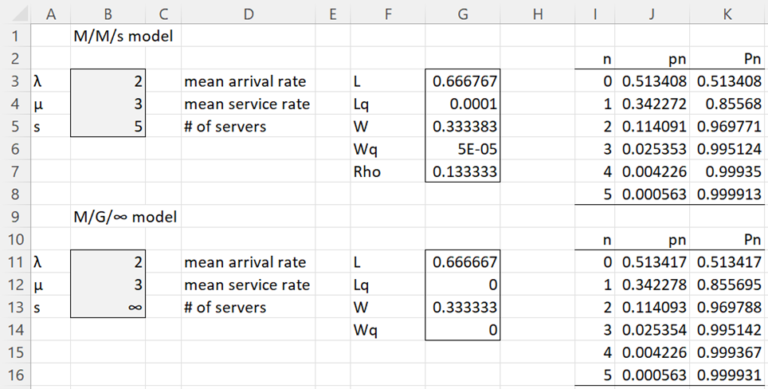This screenshot has width=768, height=389.
Task: Click the 'Wq' label in row 6
Action: 365,149
